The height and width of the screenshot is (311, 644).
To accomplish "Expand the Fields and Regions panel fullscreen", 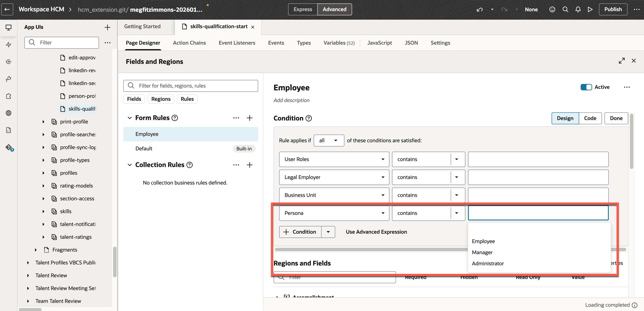I will tap(622, 61).
